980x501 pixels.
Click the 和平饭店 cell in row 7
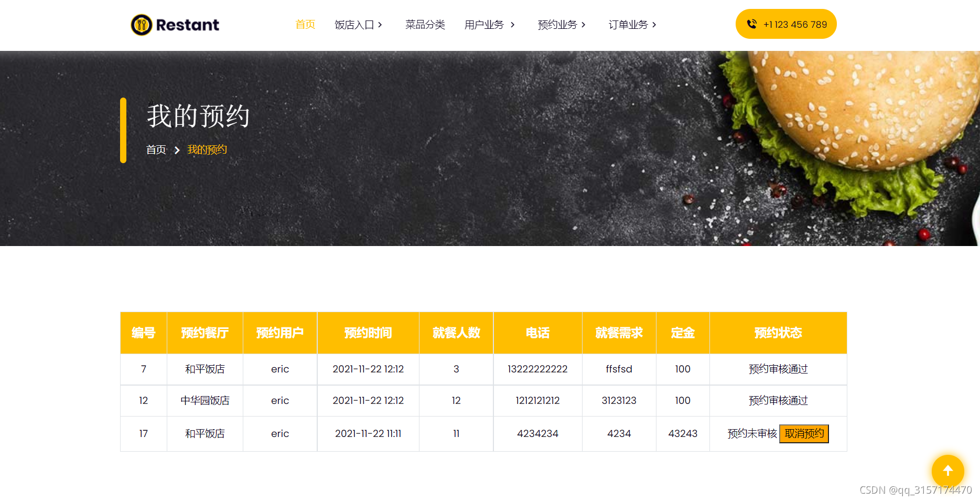pos(205,369)
